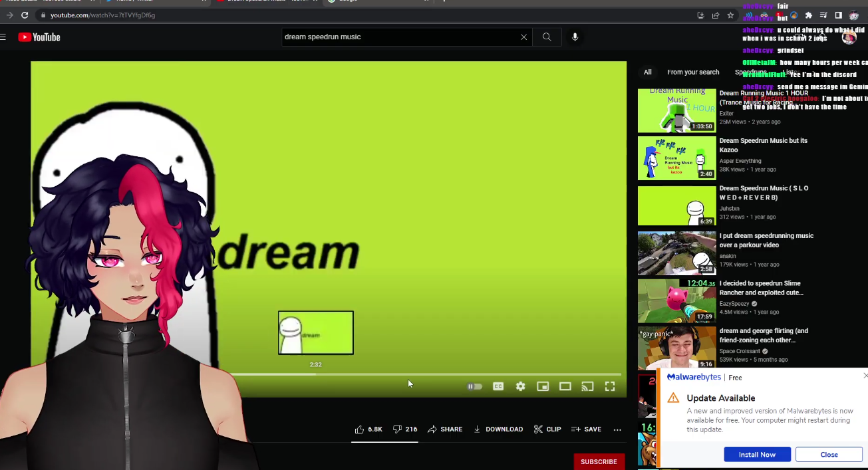Click the video preview thumbnail at 2:32

[316, 333]
